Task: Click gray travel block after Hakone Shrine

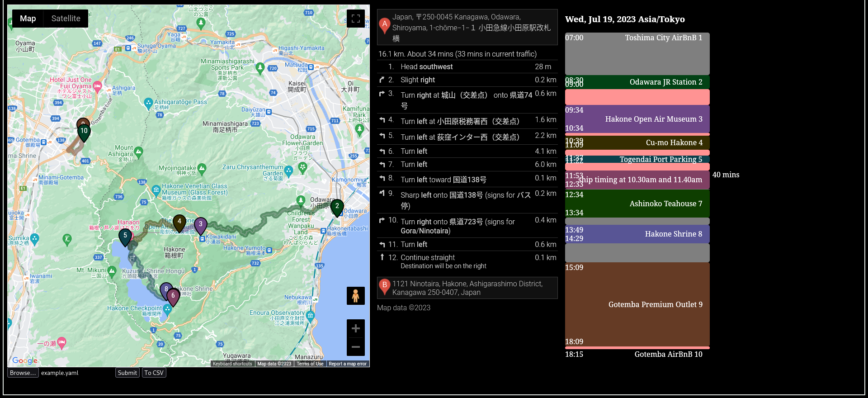Action: point(637,253)
